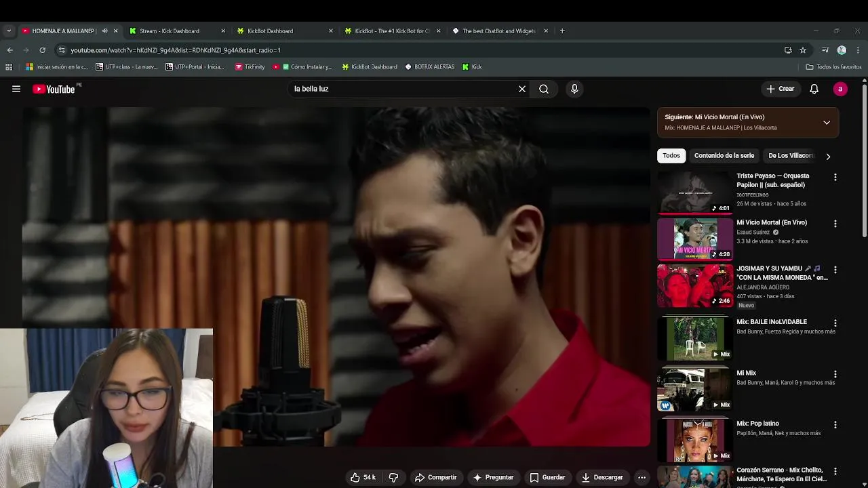Screen dimensions: 868x488
Task: Clear the search box text
Action: tap(522, 89)
